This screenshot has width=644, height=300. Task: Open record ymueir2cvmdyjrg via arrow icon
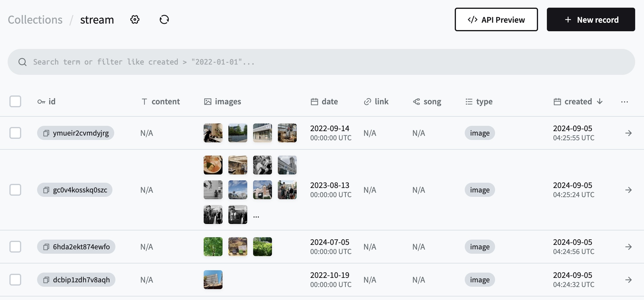pos(628,133)
